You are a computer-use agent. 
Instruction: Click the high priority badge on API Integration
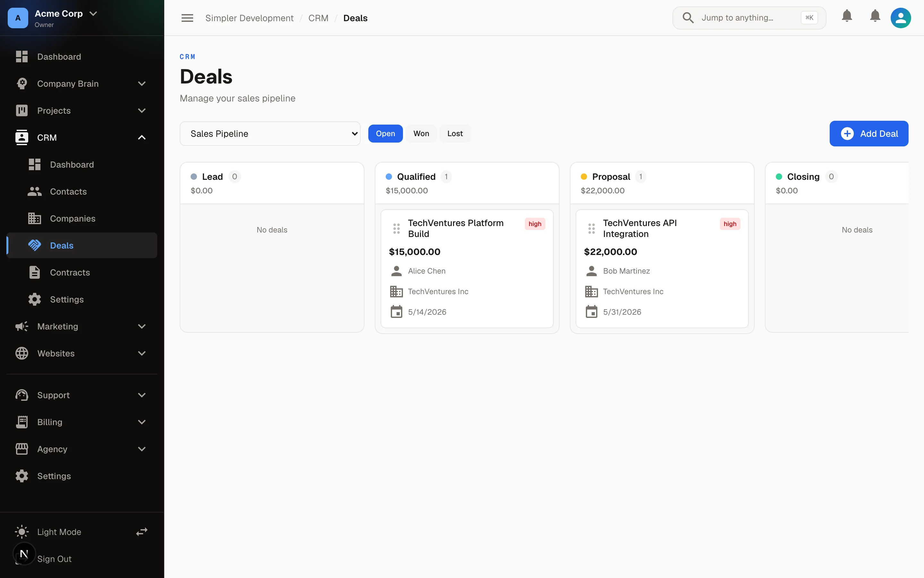click(x=730, y=223)
